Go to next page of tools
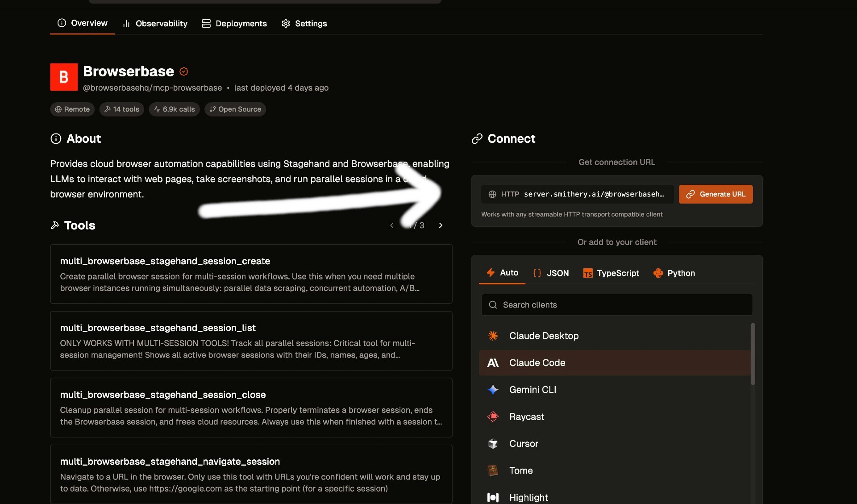This screenshot has width=857, height=504. [441, 225]
